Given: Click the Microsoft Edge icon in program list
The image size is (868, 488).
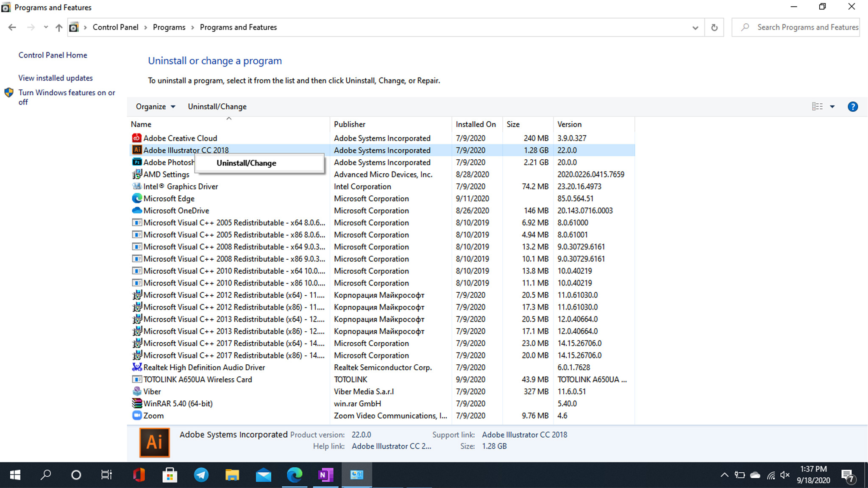Looking at the screenshot, I should click(x=136, y=198).
